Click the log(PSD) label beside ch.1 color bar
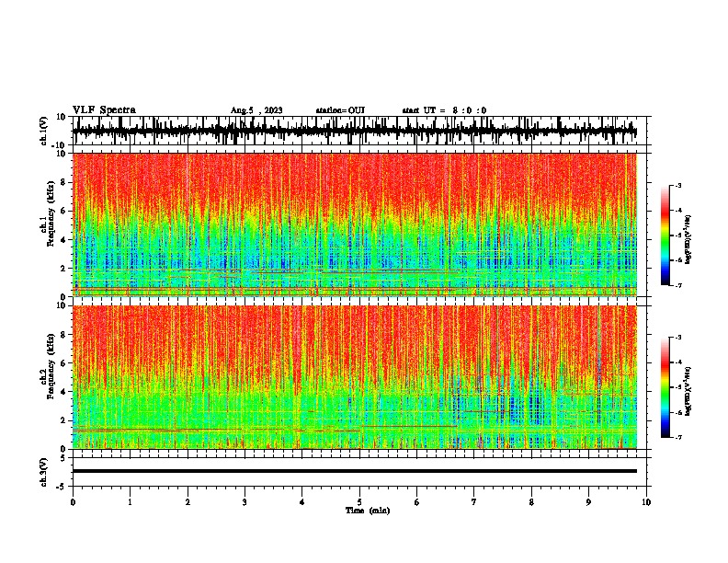The height and width of the screenshot is (563, 728). point(688,240)
